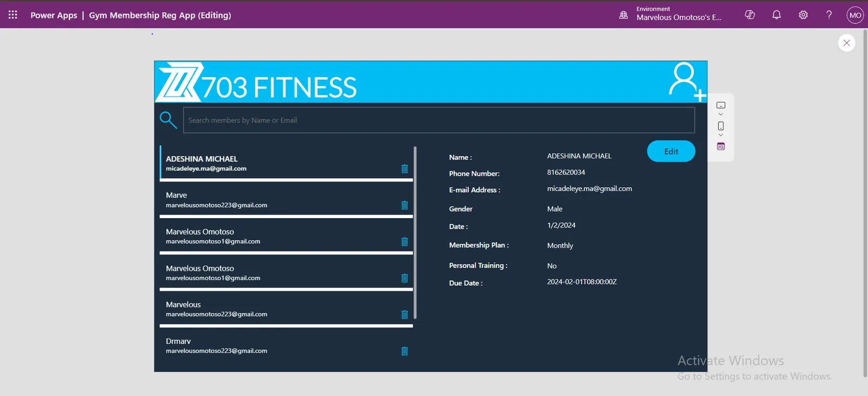Focus the Search members by Name or Email field
Screen dimensions: 868x396
click(439, 120)
